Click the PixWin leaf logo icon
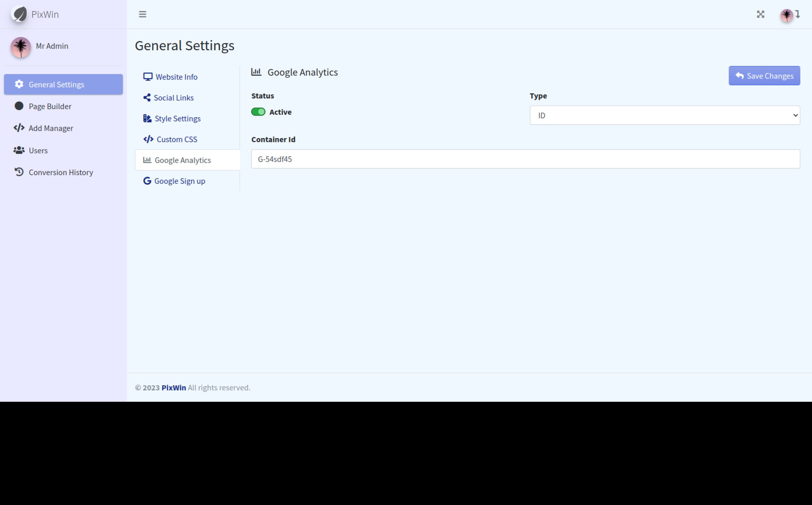This screenshot has height=505, width=812. coord(19,14)
